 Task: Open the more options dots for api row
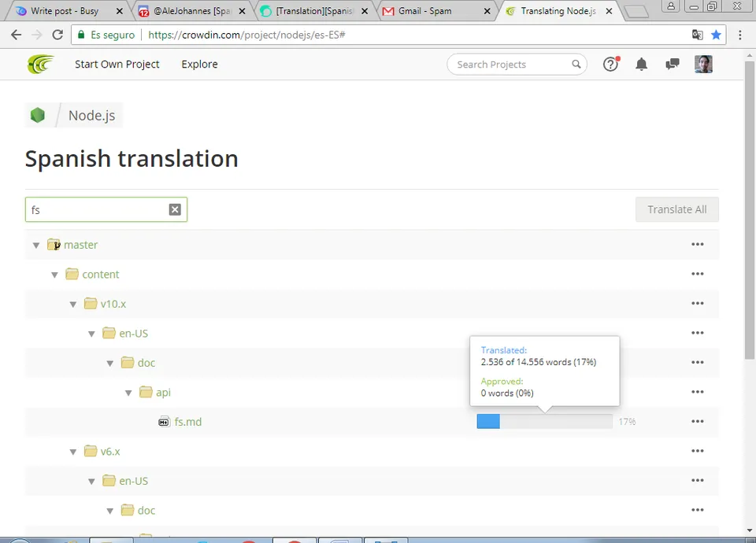[697, 392]
